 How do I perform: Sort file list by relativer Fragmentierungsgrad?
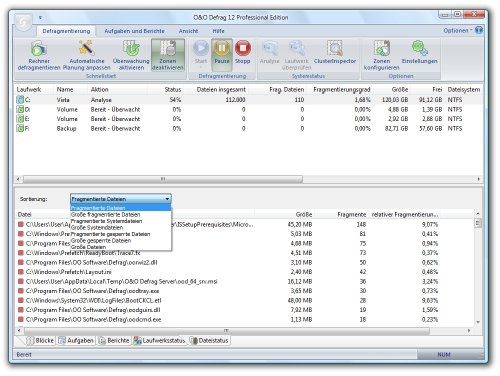coord(405,214)
